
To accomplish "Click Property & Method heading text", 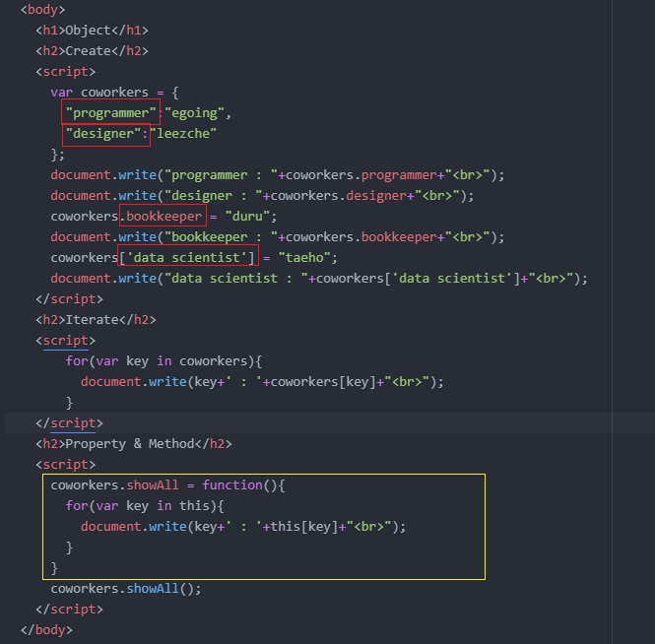I will coord(130,444).
